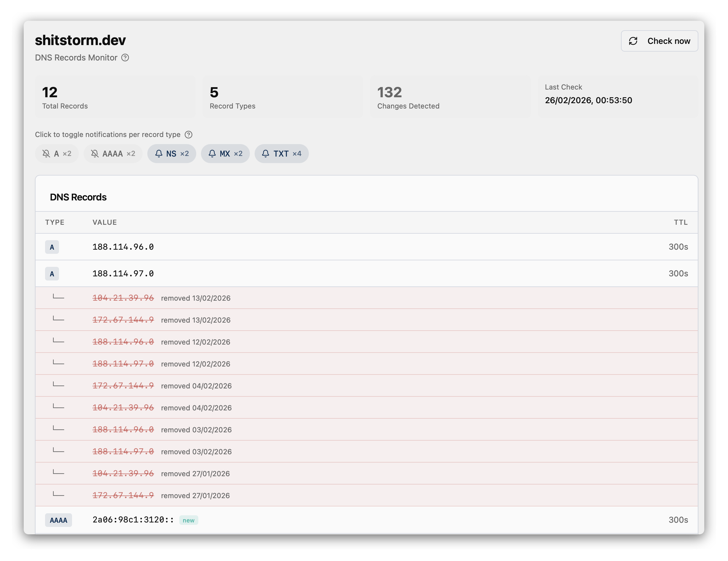Click the 132 Changes Detected card
728x561 pixels.
click(x=450, y=97)
